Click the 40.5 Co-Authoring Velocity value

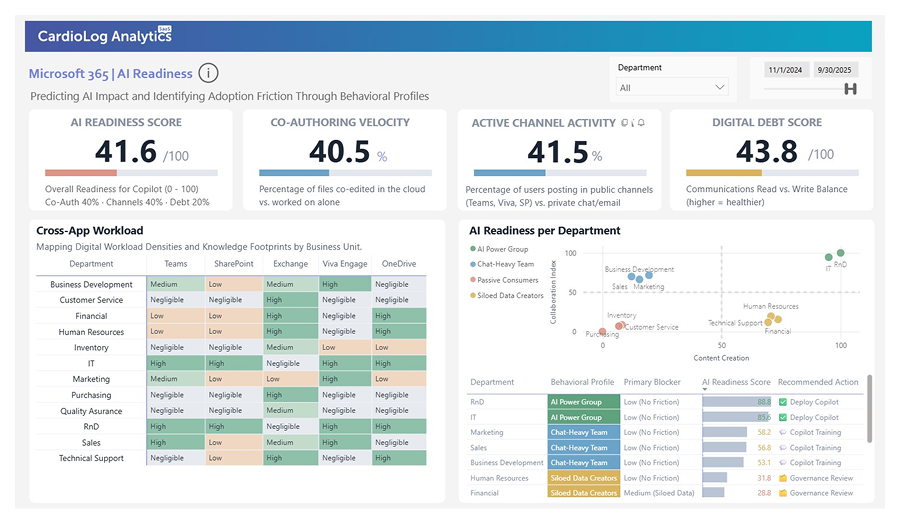(340, 152)
